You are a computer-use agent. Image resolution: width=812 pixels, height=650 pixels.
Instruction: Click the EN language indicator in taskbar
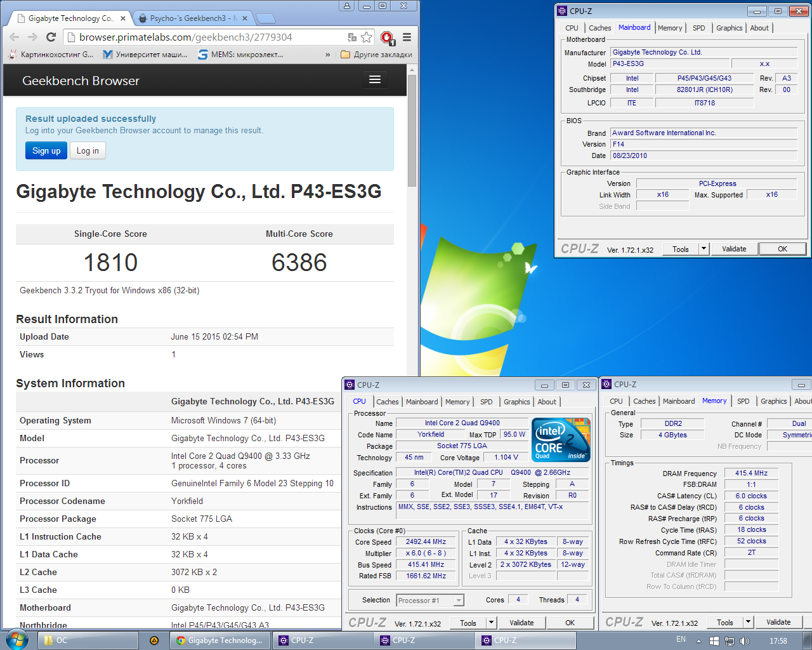pos(681,640)
